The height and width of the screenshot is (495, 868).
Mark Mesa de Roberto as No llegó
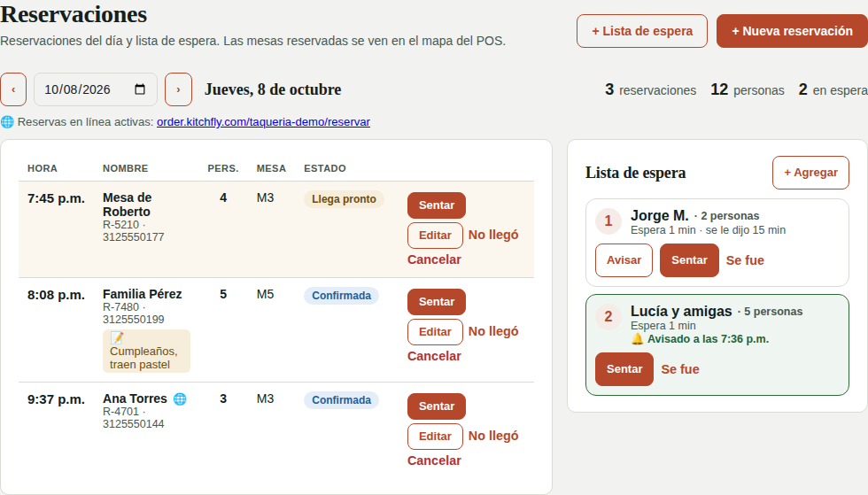(x=493, y=235)
